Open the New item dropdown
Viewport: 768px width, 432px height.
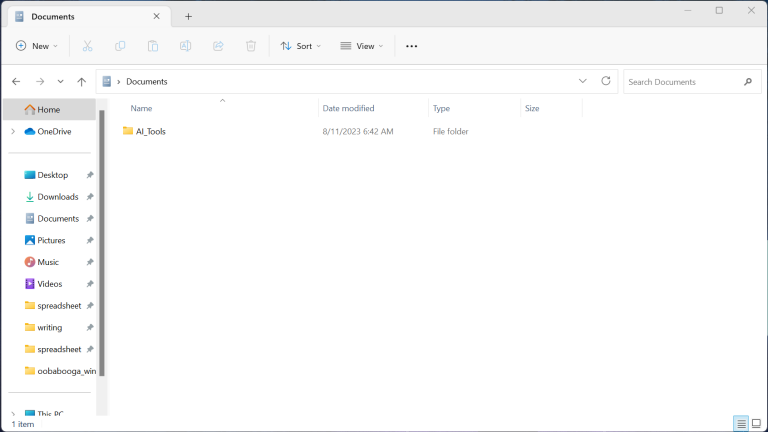[37, 46]
